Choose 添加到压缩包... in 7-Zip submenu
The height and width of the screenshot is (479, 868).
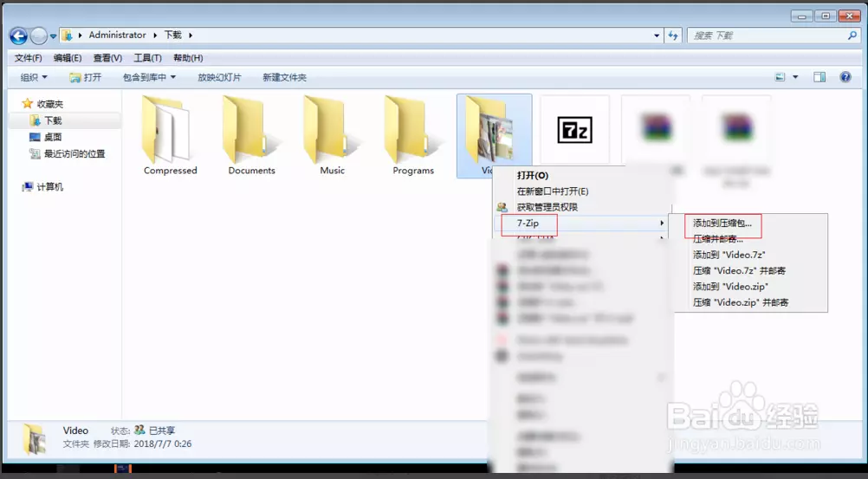(x=722, y=223)
